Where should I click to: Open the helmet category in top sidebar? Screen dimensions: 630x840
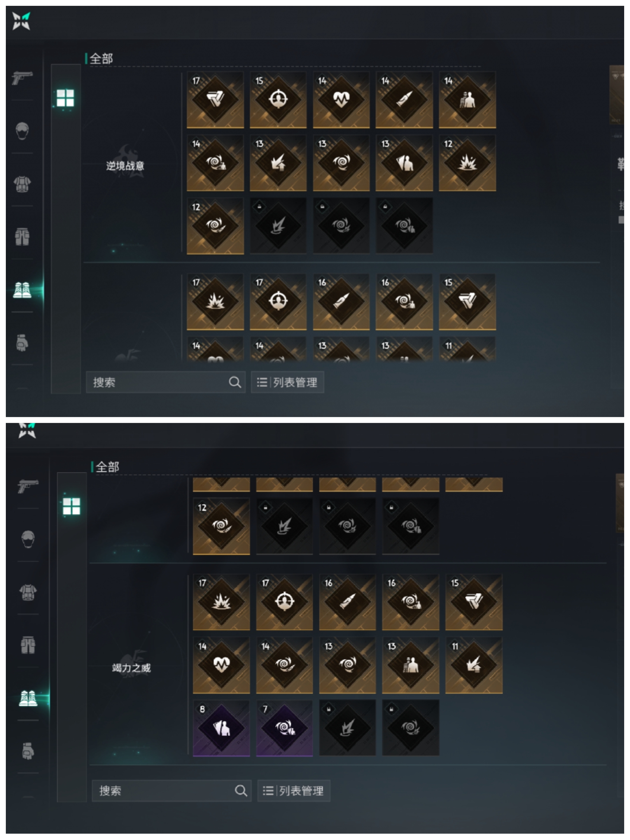click(22, 131)
